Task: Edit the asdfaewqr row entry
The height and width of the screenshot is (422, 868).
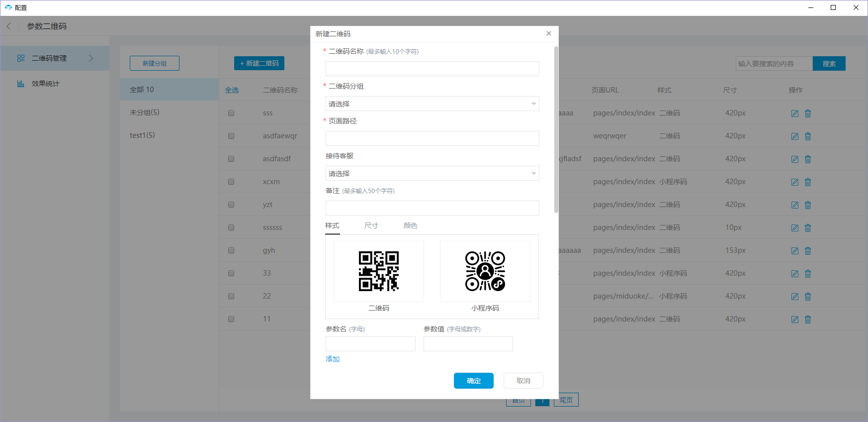Action: [795, 136]
